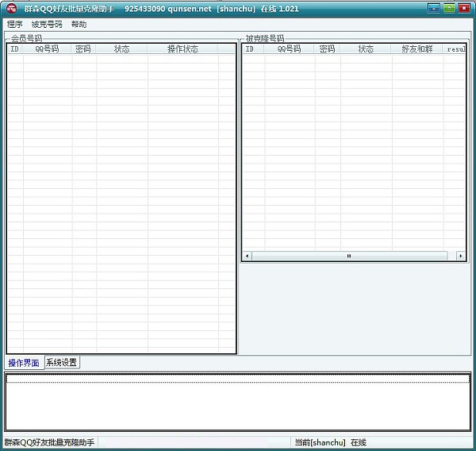Open the 被克号码 menu

pos(47,25)
